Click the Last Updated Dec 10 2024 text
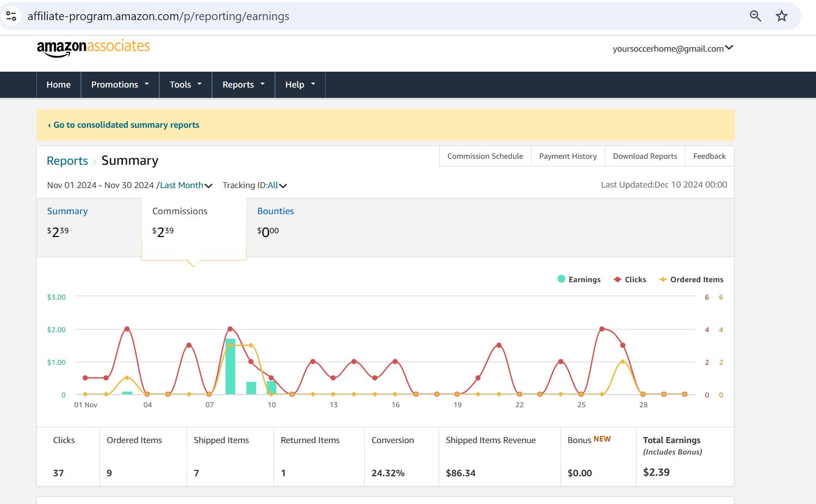The image size is (816, 504). 664,185
